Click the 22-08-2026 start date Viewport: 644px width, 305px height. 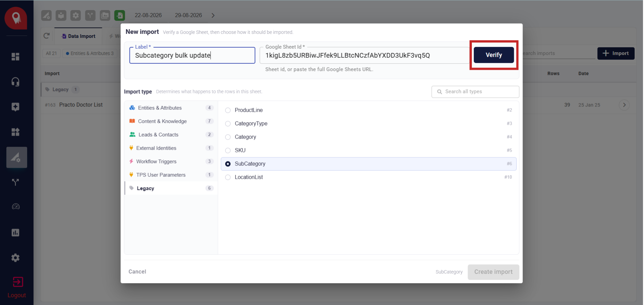148,15
